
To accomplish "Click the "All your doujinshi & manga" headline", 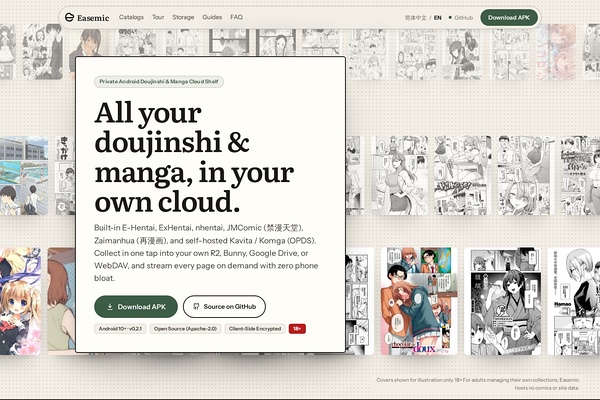I will (194, 157).
